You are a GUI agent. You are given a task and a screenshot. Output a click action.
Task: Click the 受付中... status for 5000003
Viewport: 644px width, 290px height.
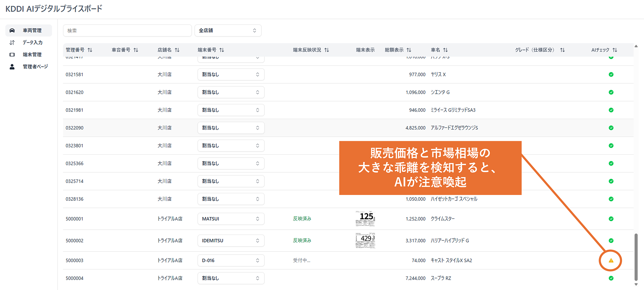[x=301, y=260]
